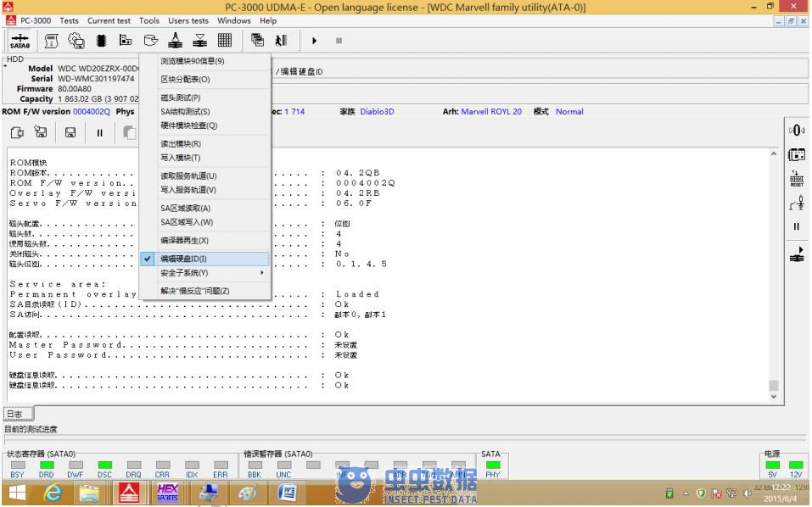Click the Marvell ROYL 20 architecture link
The height and width of the screenshot is (507, 812).
pyautogui.click(x=491, y=112)
